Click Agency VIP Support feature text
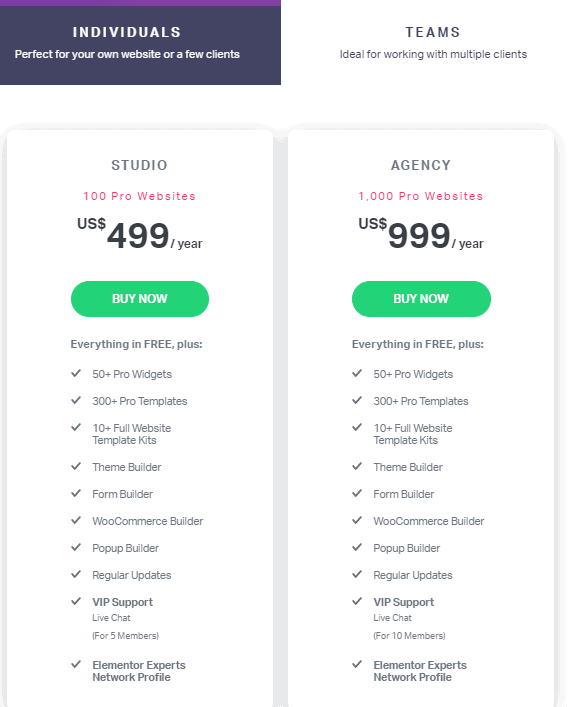Viewport: 578px width, 707px height. [x=404, y=602]
